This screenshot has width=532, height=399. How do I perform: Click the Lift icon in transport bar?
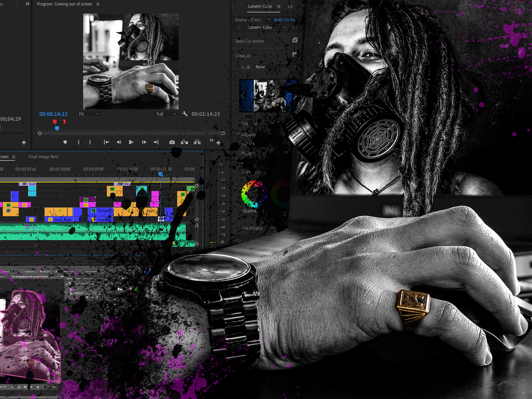point(184,142)
